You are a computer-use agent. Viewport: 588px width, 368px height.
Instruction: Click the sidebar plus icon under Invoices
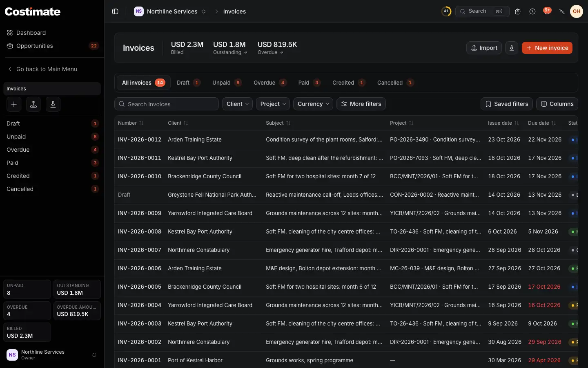[x=14, y=104]
